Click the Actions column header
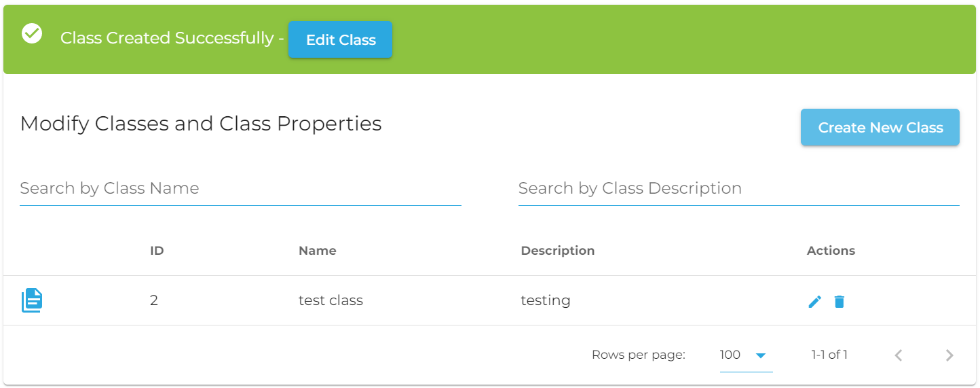 pos(831,251)
